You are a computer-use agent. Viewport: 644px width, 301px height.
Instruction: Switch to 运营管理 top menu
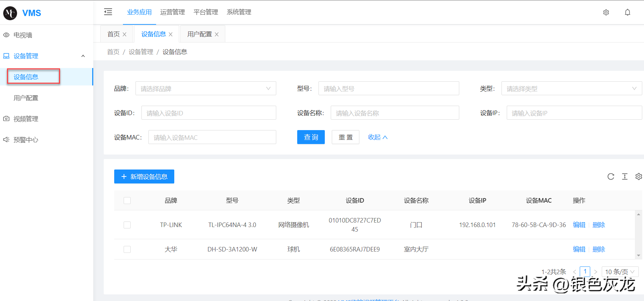pos(173,12)
